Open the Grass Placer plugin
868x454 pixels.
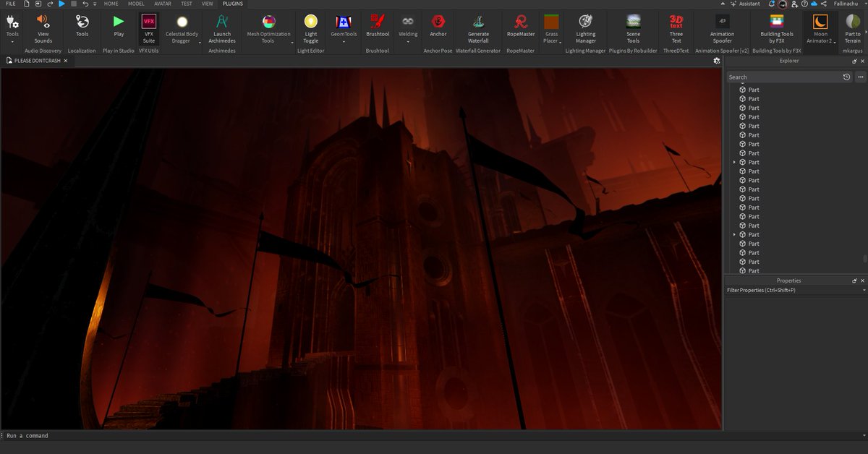pos(551,27)
